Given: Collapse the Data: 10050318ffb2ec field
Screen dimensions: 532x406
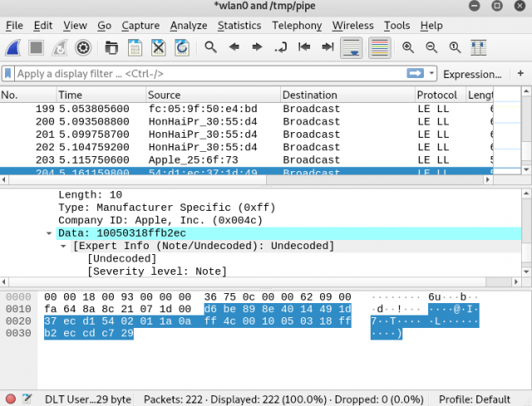Looking at the screenshot, I should [x=50, y=233].
